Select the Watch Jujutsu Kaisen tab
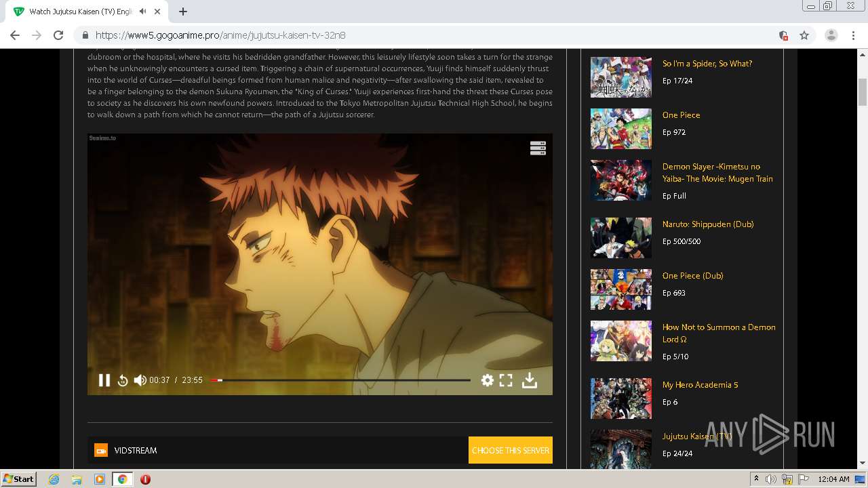Screen dimensions: 868x488 [x=87, y=12]
